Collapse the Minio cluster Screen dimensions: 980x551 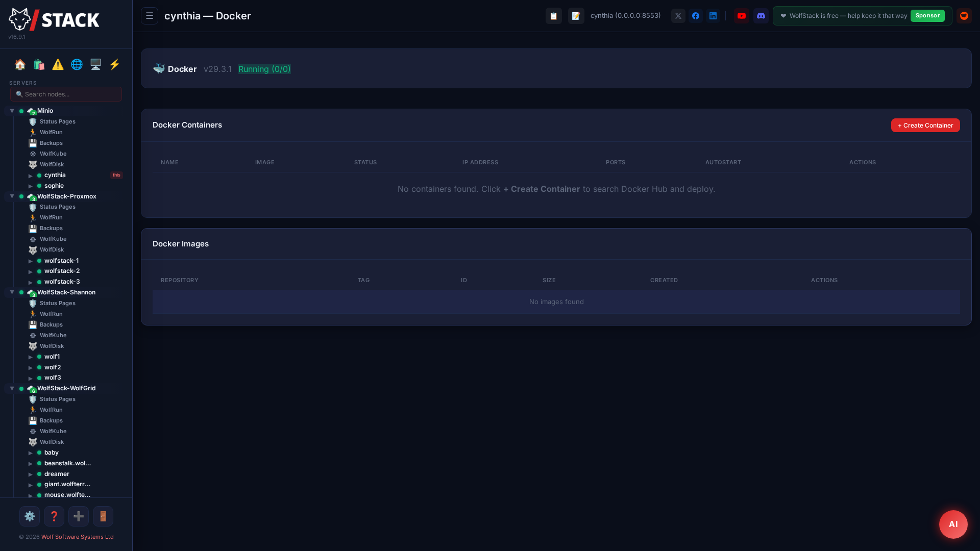[x=12, y=111]
